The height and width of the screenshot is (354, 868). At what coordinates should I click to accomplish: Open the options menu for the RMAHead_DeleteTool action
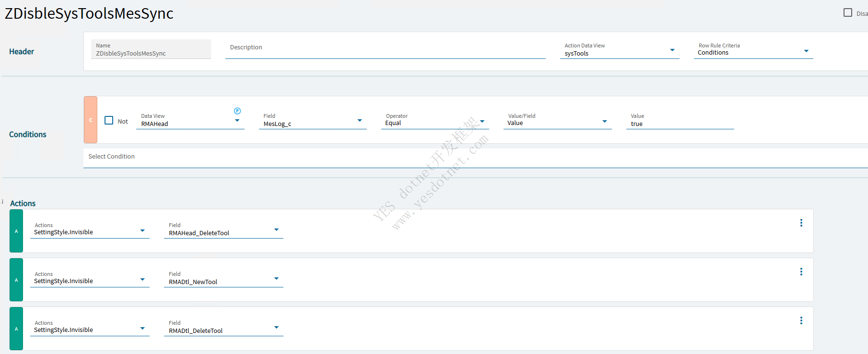coord(801,223)
